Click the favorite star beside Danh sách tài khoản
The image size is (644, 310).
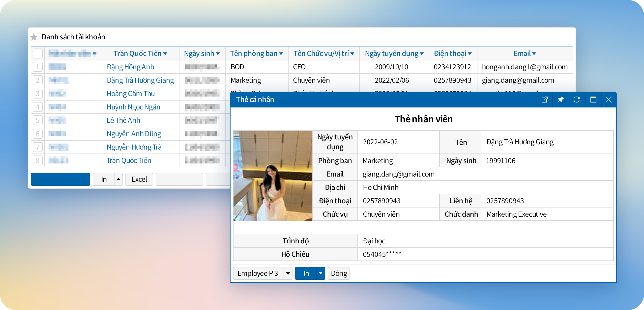point(34,37)
